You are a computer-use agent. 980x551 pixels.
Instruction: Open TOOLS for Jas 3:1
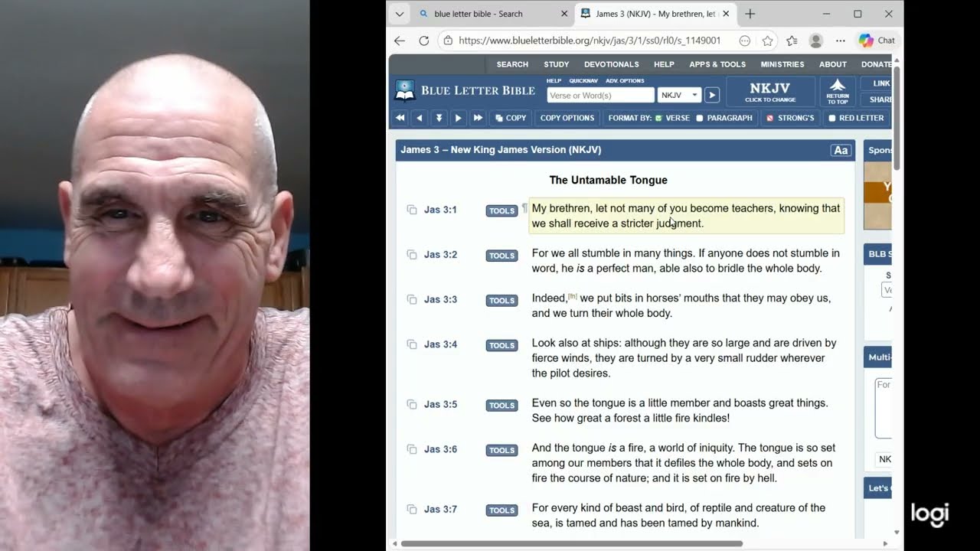pyautogui.click(x=501, y=210)
